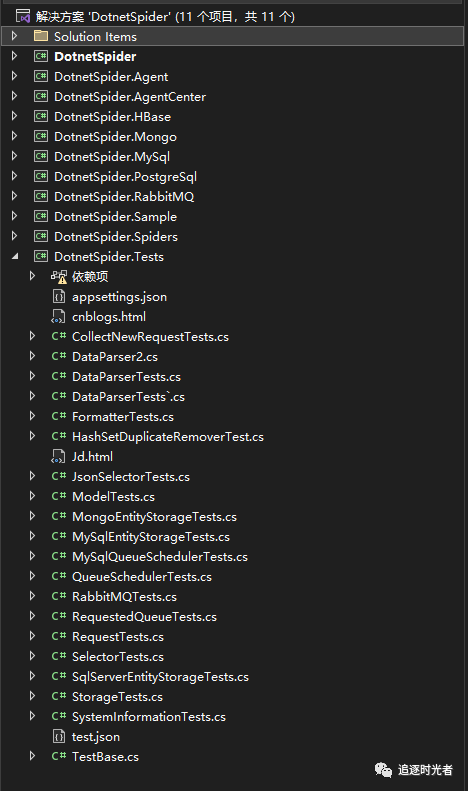Select HashSetDuplicateRemoverTest.cs file
Image resolution: width=468 pixels, height=791 pixels.
pyautogui.click(x=168, y=437)
